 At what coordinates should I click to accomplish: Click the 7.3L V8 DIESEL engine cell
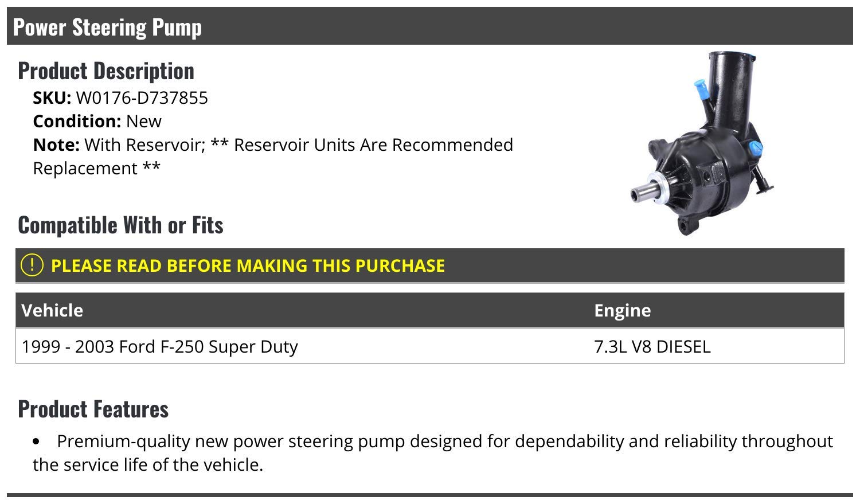coord(652,347)
